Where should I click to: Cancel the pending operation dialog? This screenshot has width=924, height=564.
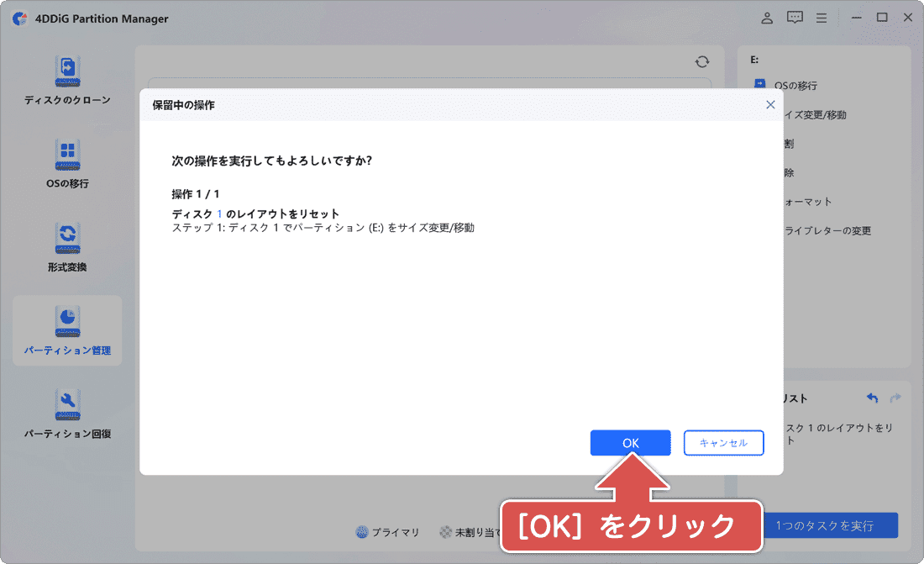click(x=723, y=442)
